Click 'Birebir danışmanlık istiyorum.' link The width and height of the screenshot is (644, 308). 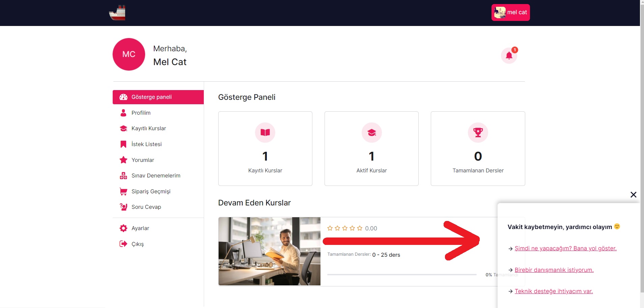tap(554, 270)
